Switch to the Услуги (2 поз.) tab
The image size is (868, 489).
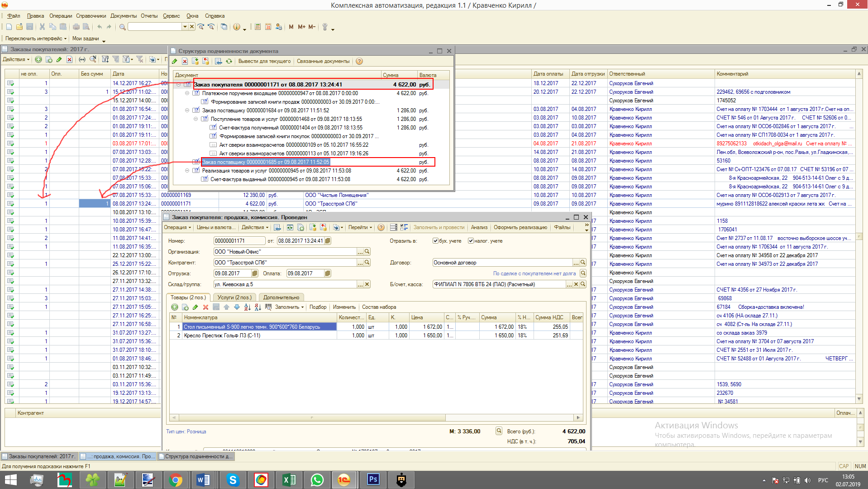coord(234,297)
